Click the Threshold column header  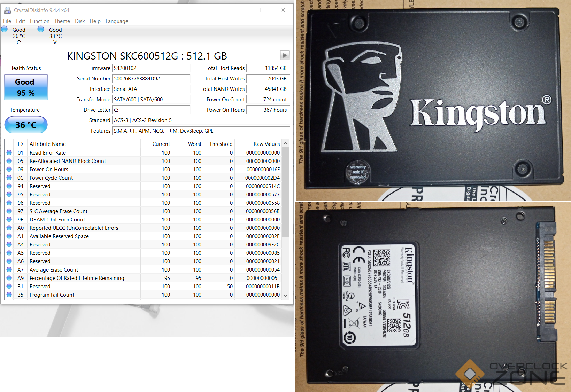tap(221, 144)
